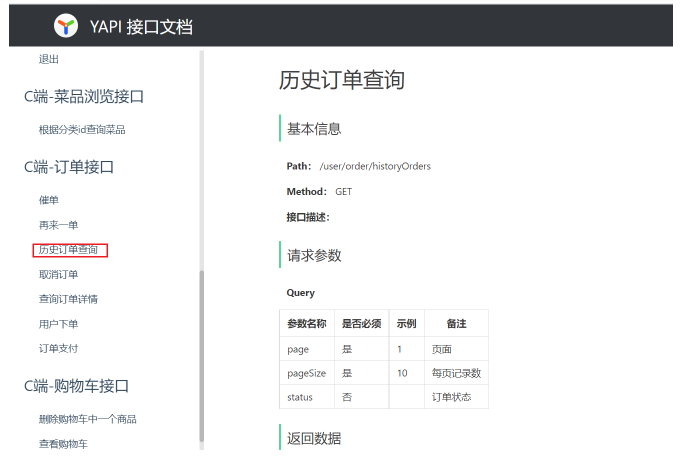
Task: Click the path /user/order/historyOrders
Action: [375, 166]
